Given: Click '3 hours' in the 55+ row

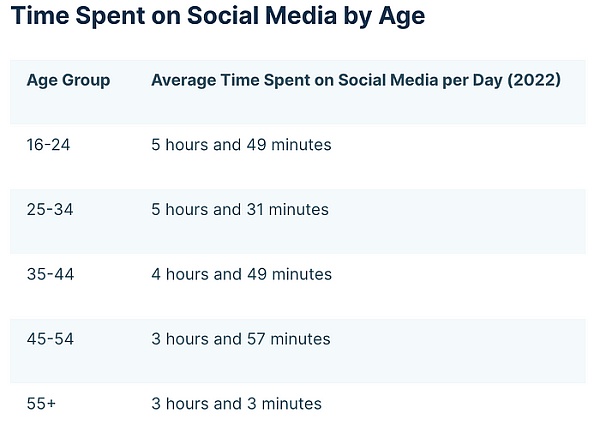Looking at the screenshot, I should coord(180,404).
